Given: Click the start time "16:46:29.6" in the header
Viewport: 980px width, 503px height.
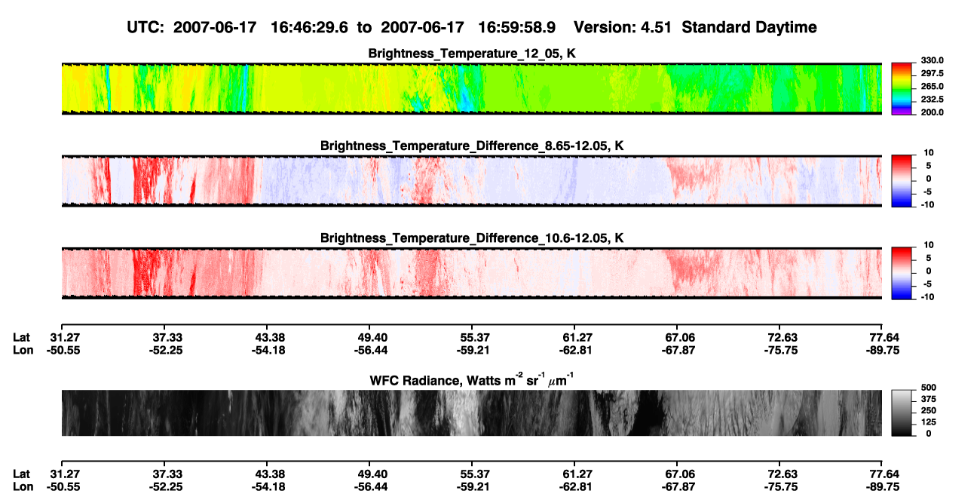Looking at the screenshot, I should pos(308,28).
